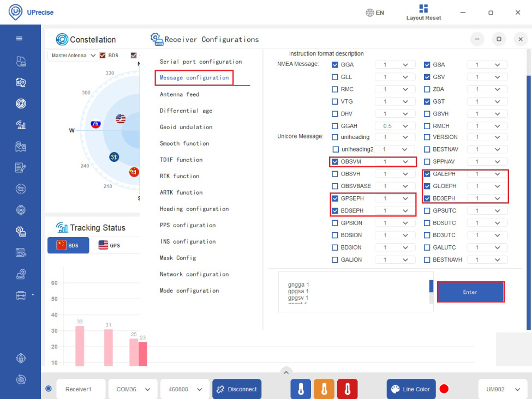The height and width of the screenshot is (399, 532).
Task: Click the Disconnect button
Action: pos(237,389)
